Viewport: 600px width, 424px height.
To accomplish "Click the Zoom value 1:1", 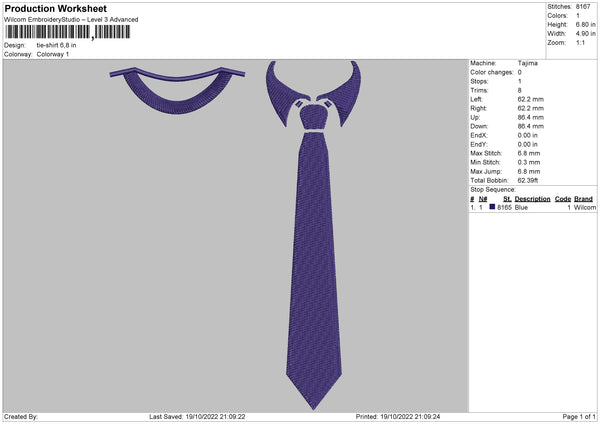I will 580,43.
